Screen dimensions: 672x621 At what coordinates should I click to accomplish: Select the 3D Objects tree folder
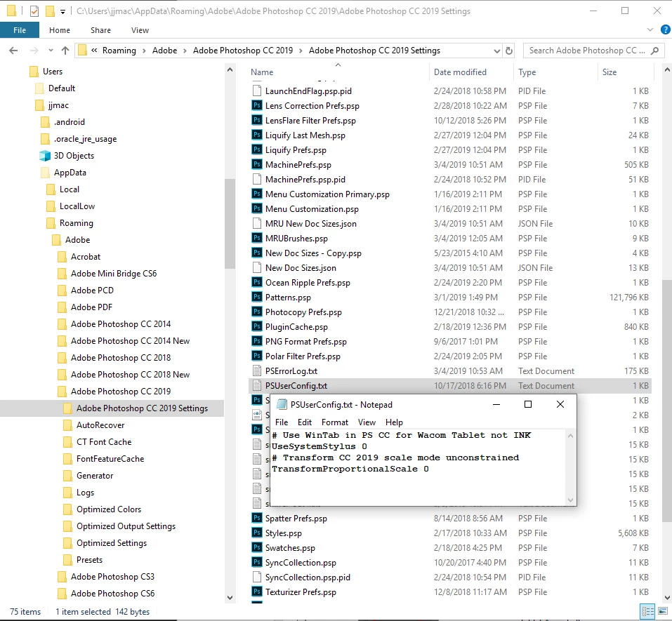click(74, 156)
